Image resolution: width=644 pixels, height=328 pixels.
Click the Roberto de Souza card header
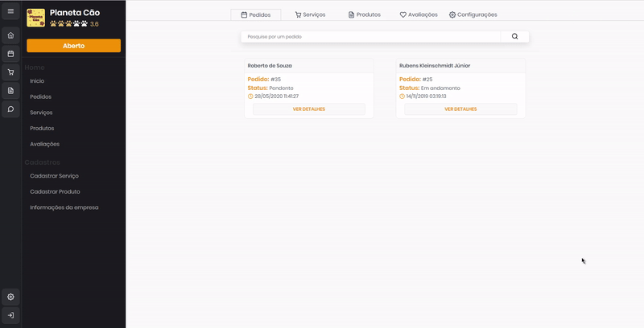(309, 66)
